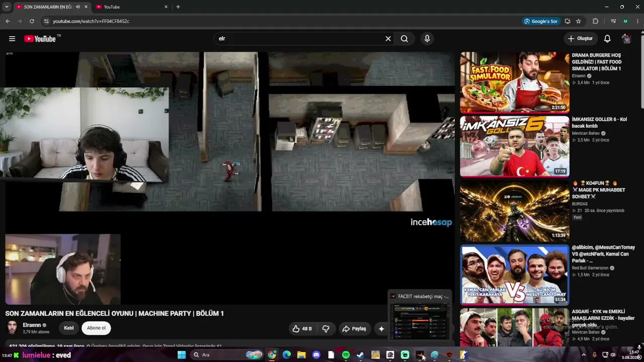Start voice search with the microphone
The image size is (644, 362).
coord(427,39)
